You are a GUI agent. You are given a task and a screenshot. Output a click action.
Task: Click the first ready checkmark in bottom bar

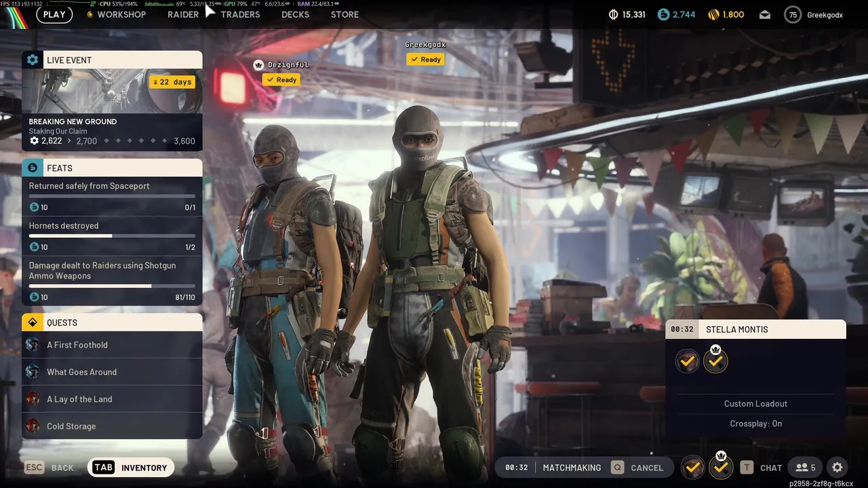point(692,467)
